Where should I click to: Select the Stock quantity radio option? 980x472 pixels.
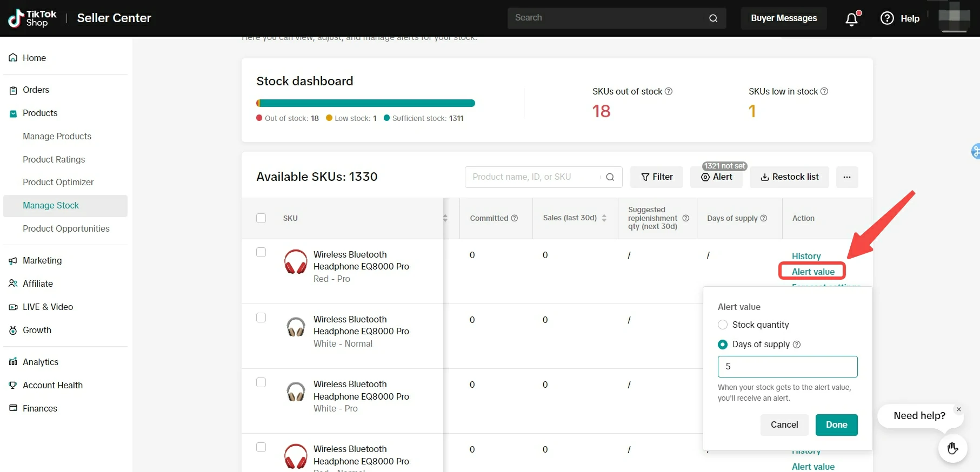(723, 325)
